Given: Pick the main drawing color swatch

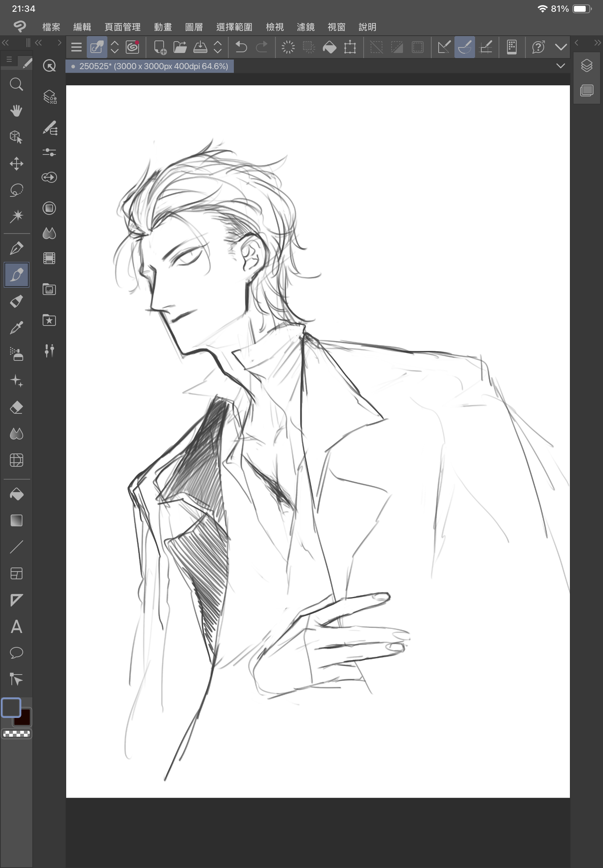Looking at the screenshot, I should pos(11,707).
